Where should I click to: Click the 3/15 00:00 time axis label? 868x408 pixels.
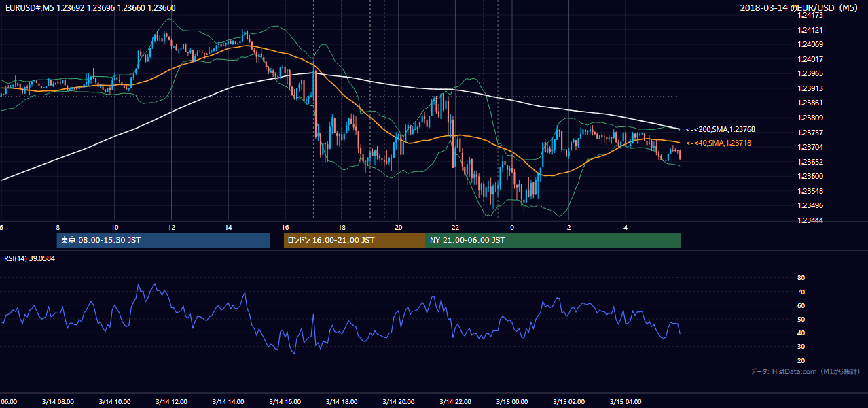click(x=512, y=401)
